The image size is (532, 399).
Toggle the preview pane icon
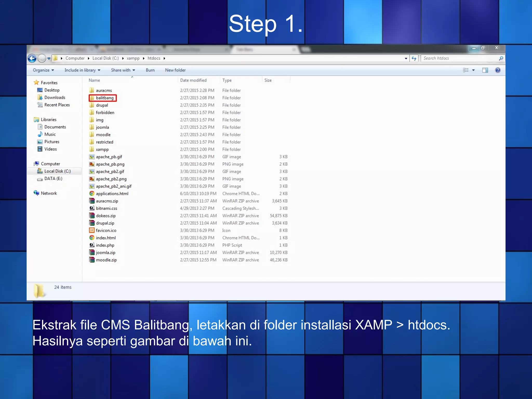pos(485,70)
